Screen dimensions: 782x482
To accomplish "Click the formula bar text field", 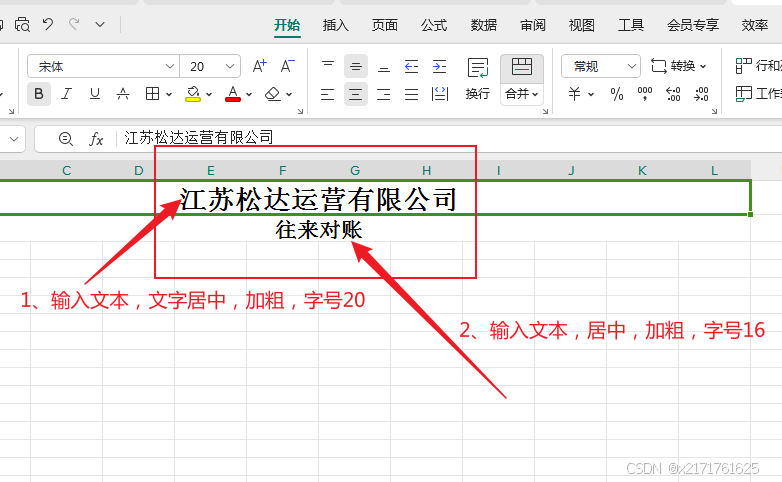I will click(x=449, y=138).
